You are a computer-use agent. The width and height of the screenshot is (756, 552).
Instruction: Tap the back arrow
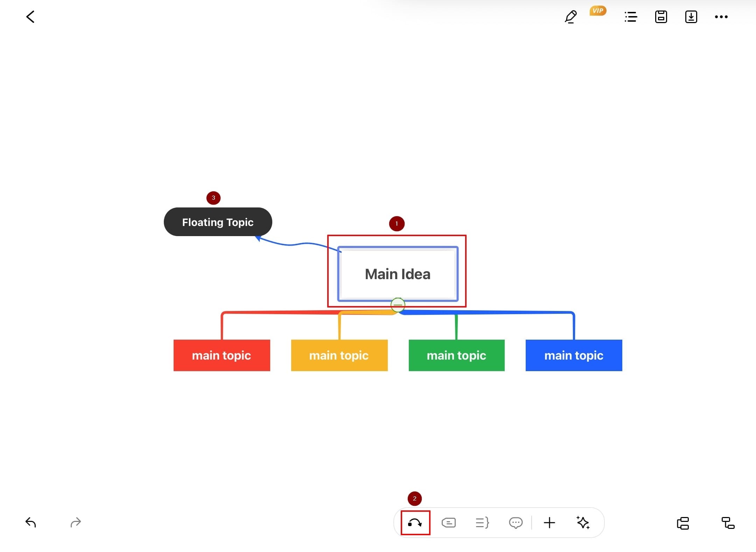(30, 17)
